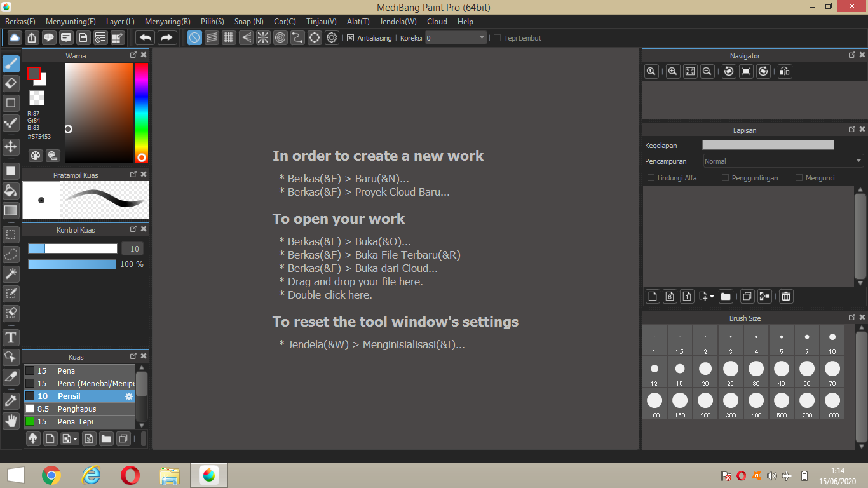Open the Cloud menu
Image resolution: width=868 pixels, height=488 pixels.
click(437, 22)
